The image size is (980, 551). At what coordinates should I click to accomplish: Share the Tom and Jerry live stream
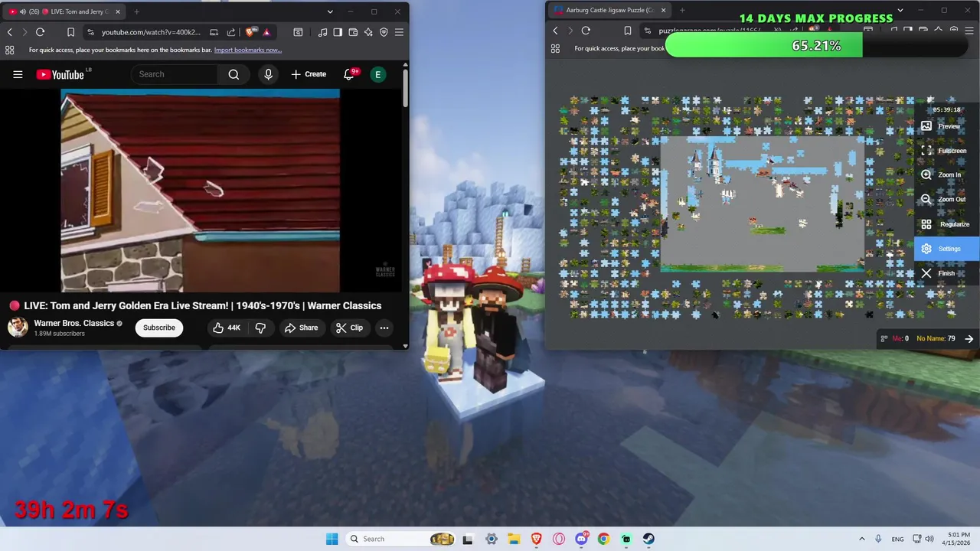tap(301, 328)
